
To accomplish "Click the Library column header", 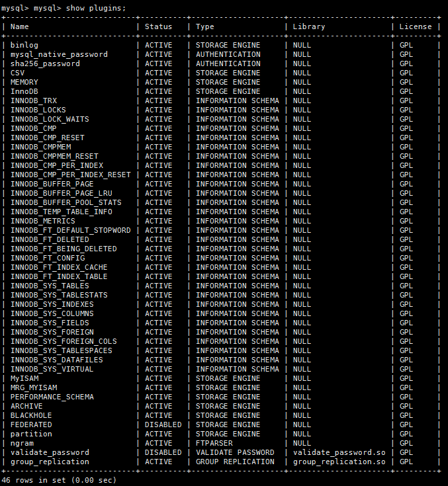I will [309, 26].
